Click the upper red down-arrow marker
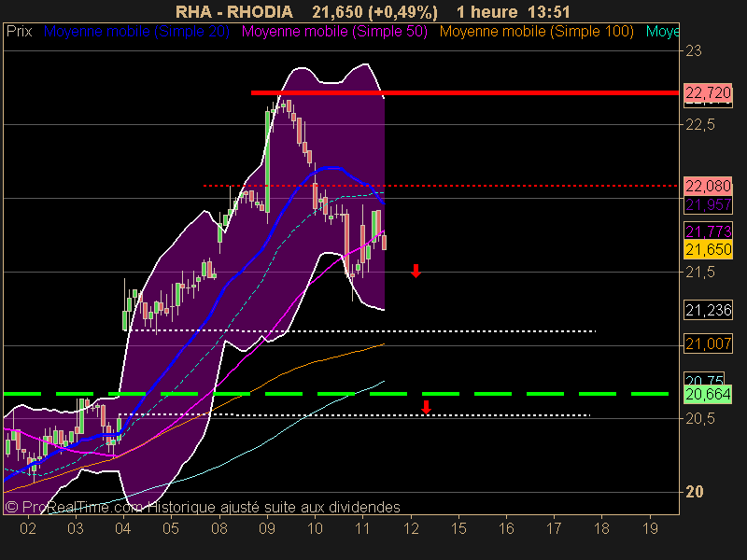Viewport: 747px width, 560px height. coord(416,271)
